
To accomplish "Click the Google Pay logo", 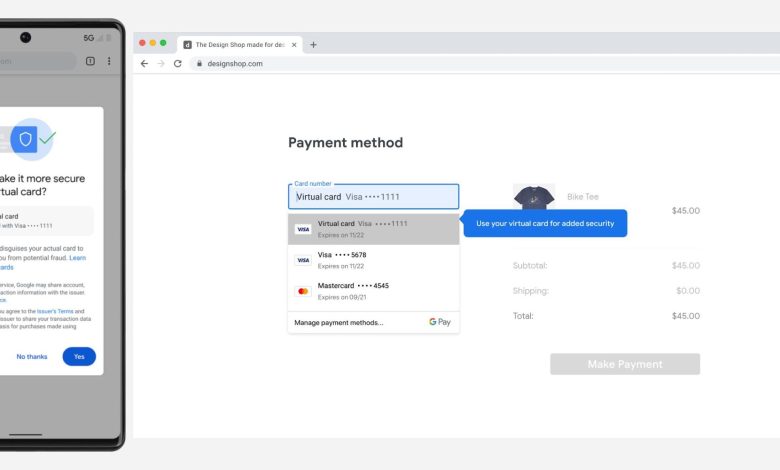I will pos(439,322).
